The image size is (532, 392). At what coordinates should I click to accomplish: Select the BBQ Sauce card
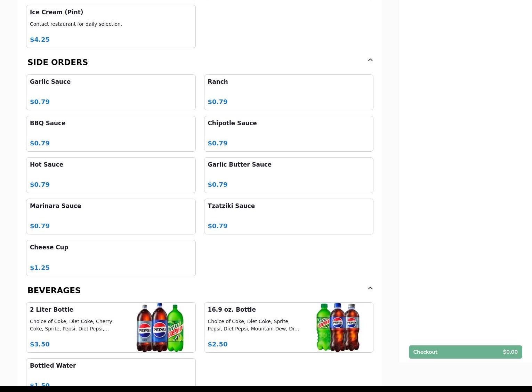pyautogui.click(x=111, y=134)
